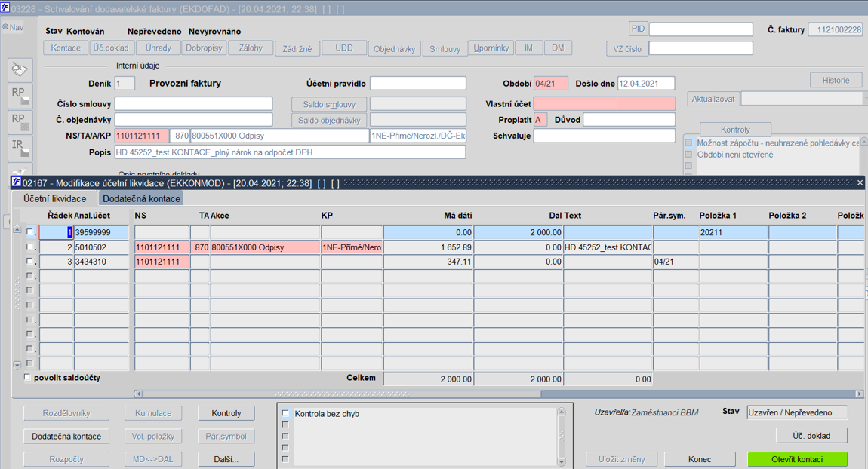This screenshot has height=469, width=868.
Task: Open the Upomínky section
Action: point(491,48)
